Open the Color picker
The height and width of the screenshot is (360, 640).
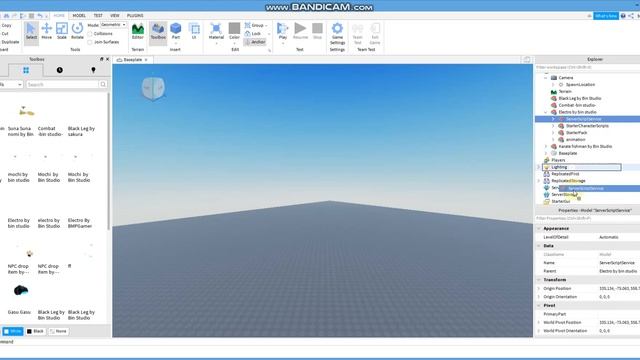pos(234,31)
